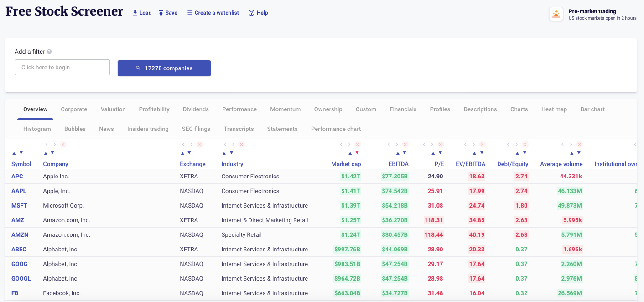644x302 pixels.
Task: Click the help question mark beside Add a filter
Action: [49, 52]
